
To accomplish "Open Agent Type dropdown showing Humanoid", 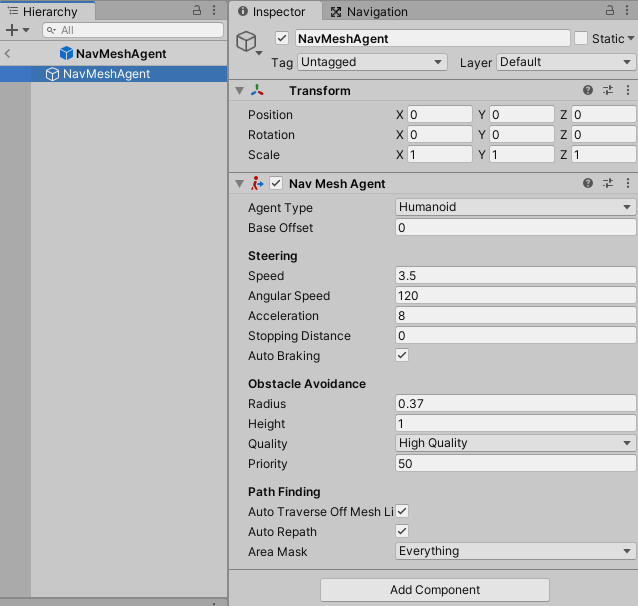I will 516,207.
